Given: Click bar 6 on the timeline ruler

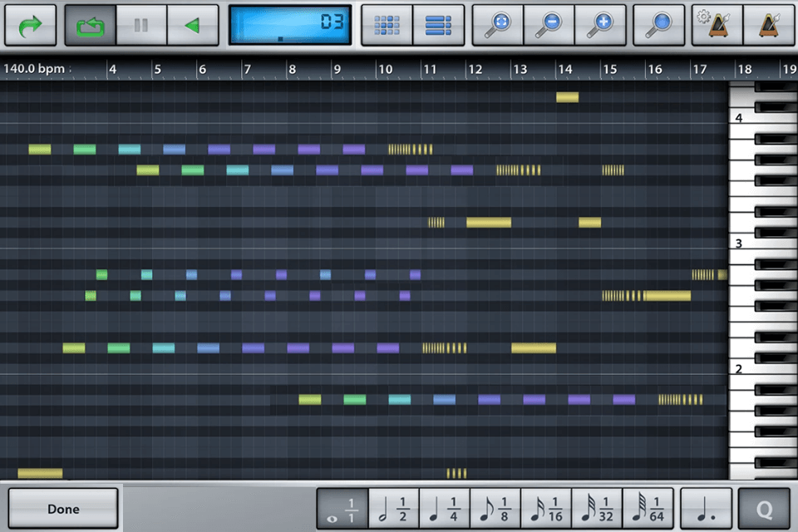Looking at the screenshot, I should (x=203, y=69).
